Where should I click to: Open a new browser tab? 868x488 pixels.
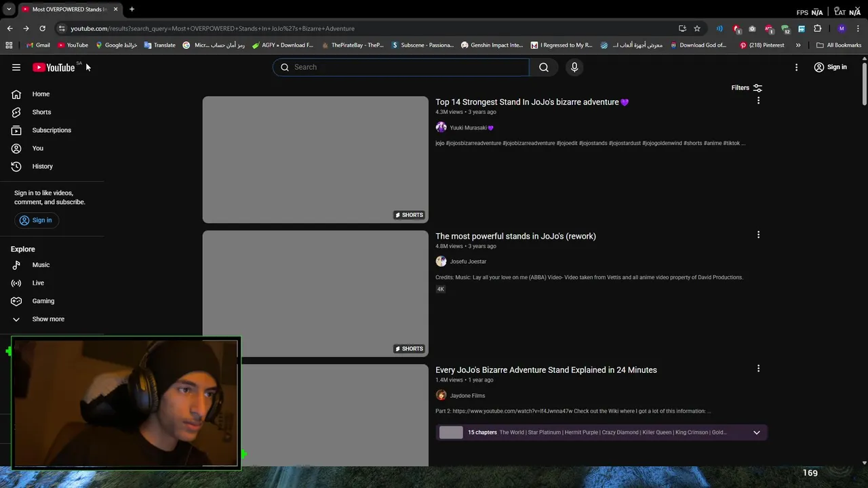(132, 9)
